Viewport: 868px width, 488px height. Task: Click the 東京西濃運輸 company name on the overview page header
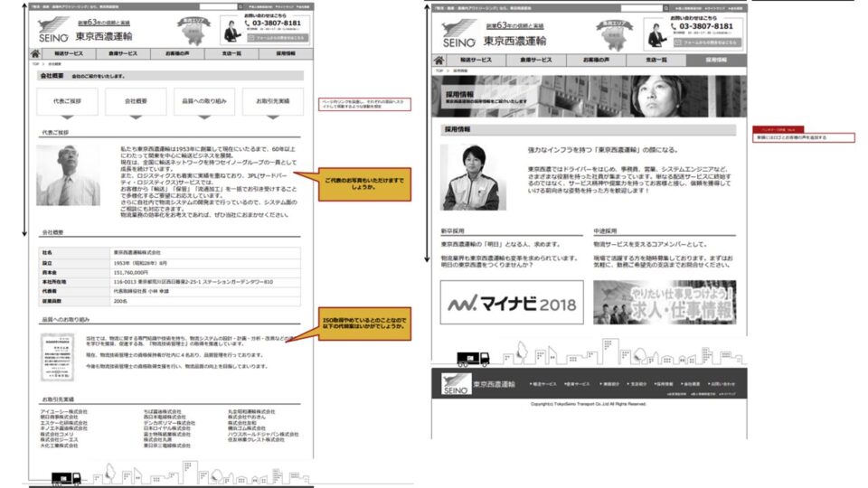point(104,36)
